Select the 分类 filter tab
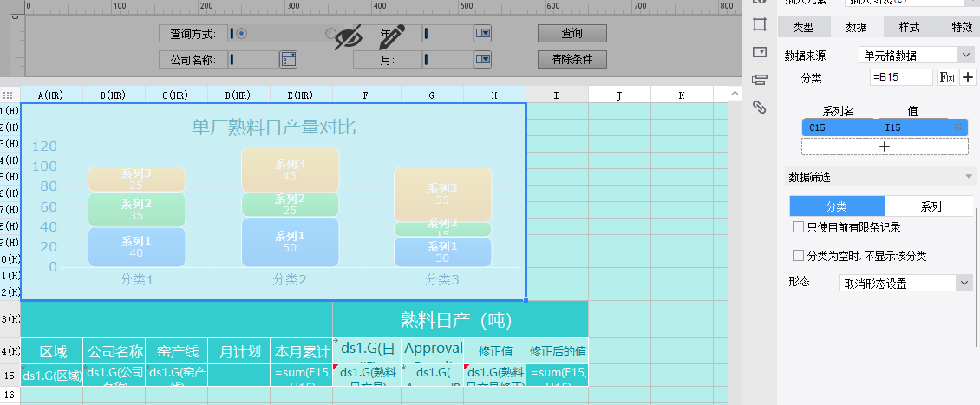Screen dimensions: 980x405 [x=837, y=206]
